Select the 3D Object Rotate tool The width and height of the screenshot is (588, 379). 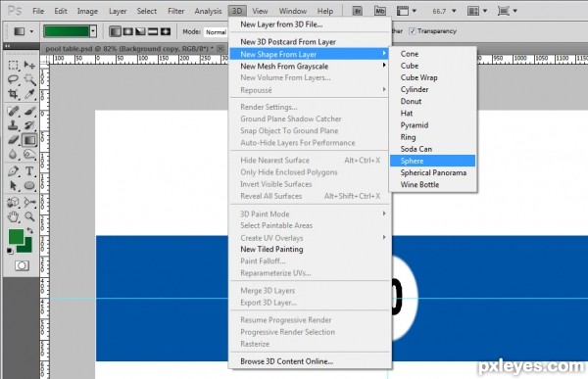click(x=14, y=203)
